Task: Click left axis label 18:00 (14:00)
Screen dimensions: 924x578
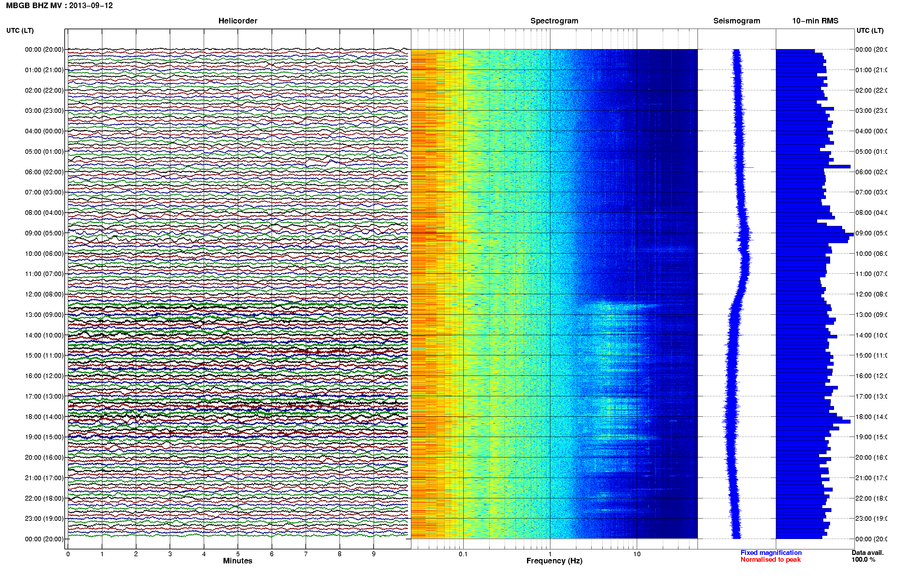Action: click(44, 417)
